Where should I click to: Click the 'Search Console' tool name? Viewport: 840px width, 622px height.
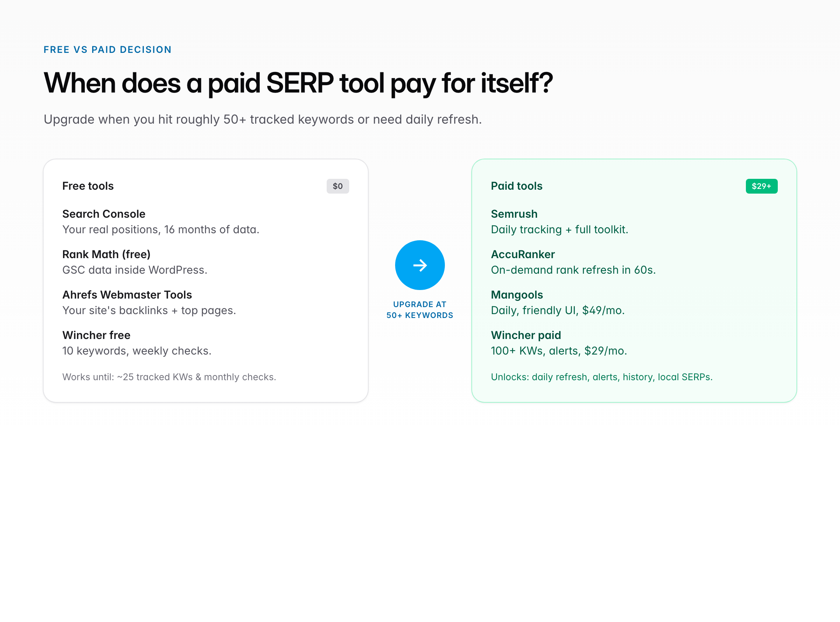pyautogui.click(x=104, y=214)
